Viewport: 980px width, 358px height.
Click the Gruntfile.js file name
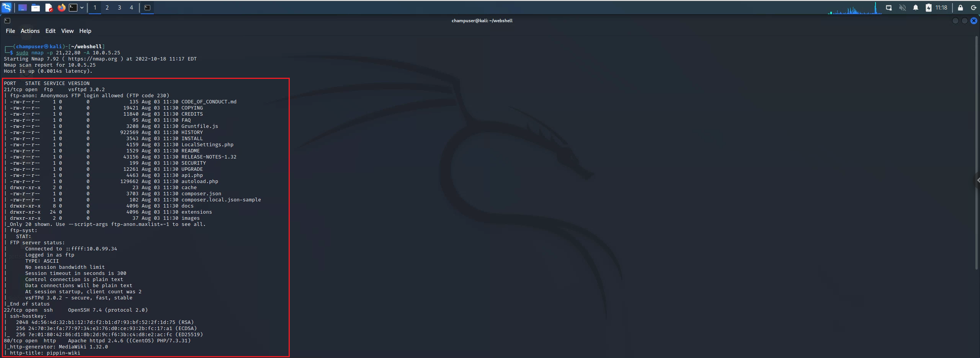(x=200, y=126)
